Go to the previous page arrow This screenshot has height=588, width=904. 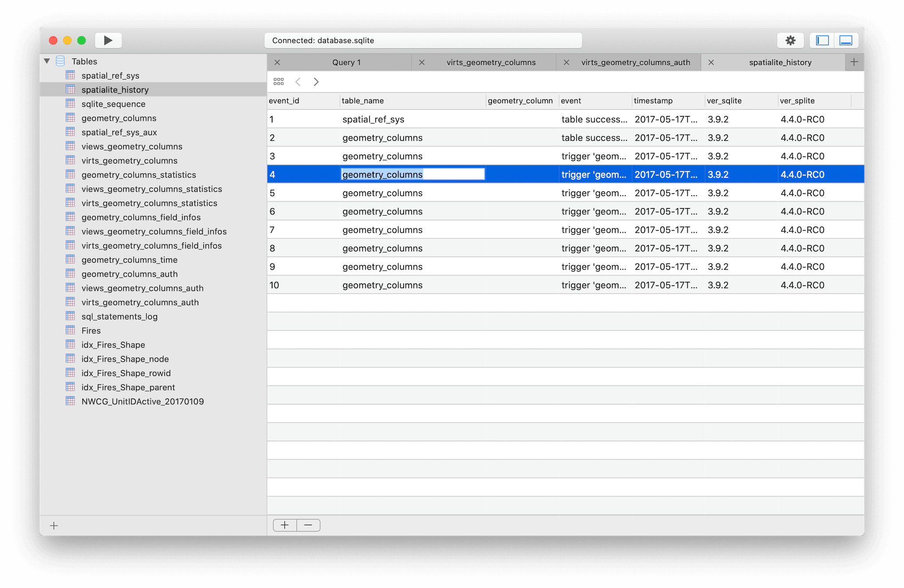pyautogui.click(x=298, y=81)
